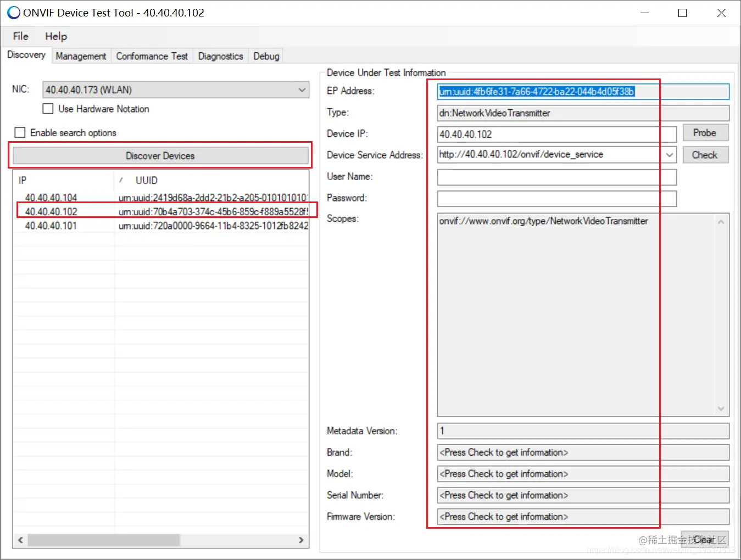
Task: Expand Device Service Address dropdown arrow
Action: [670, 155]
